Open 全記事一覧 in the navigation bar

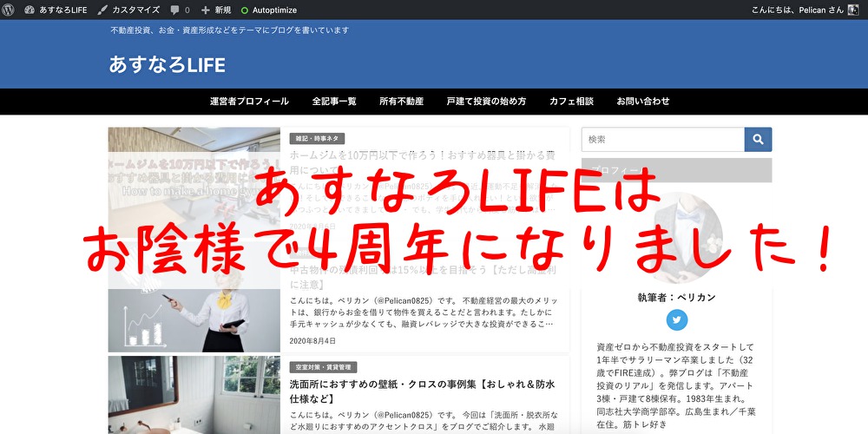334,102
